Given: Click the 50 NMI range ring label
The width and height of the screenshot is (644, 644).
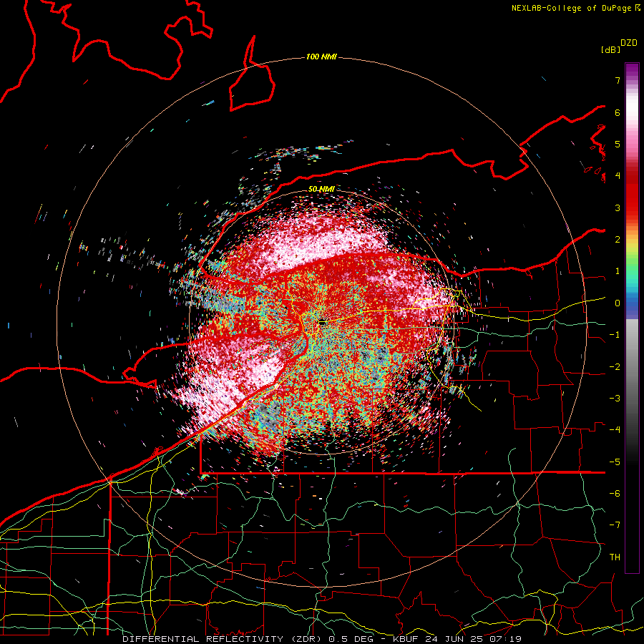Looking at the screenshot, I should coord(321,189).
